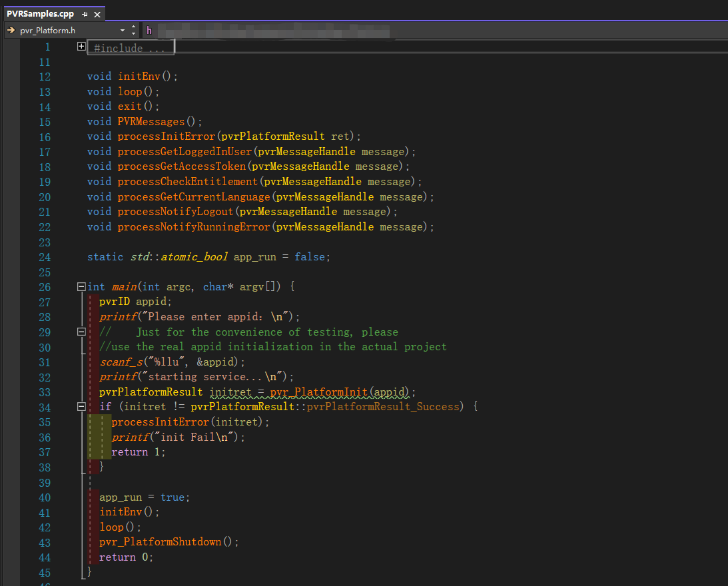Click "processNotifyLogout" on line 21

pyautogui.click(x=175, y=212)
